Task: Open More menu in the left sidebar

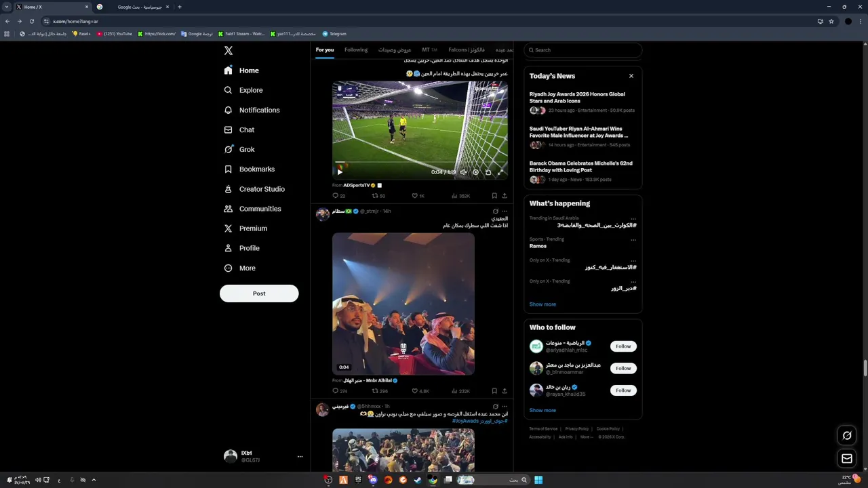Action: [240, 268]
